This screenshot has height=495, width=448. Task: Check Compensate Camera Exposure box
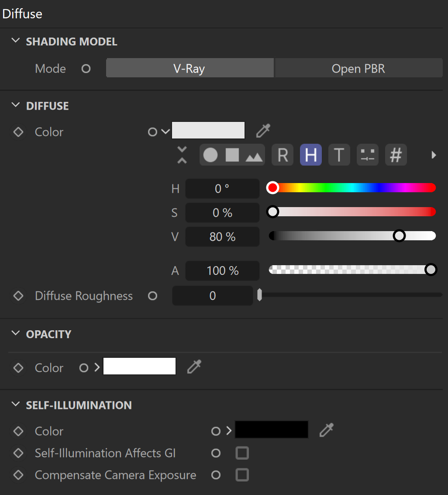pyautogui.click(x=242, y=475)
